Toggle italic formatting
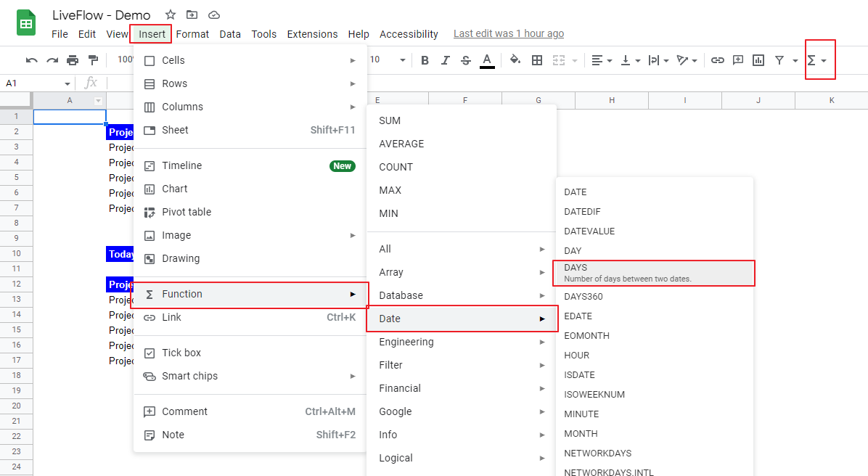Viewport: 868px width, 476px height. (445, 60)
